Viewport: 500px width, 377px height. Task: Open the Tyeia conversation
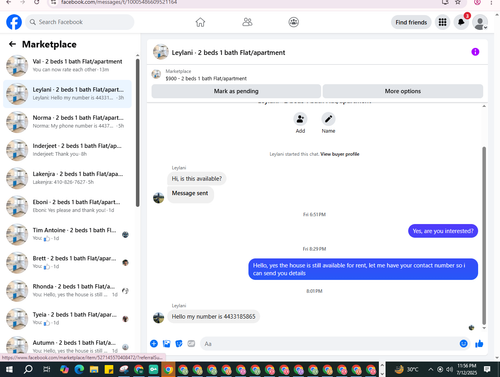click(68, 319)
